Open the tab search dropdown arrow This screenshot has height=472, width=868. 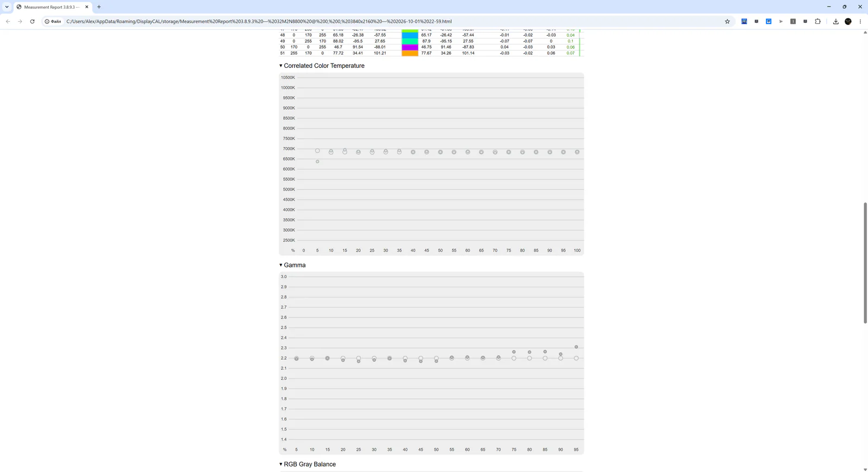pos(7,7)
